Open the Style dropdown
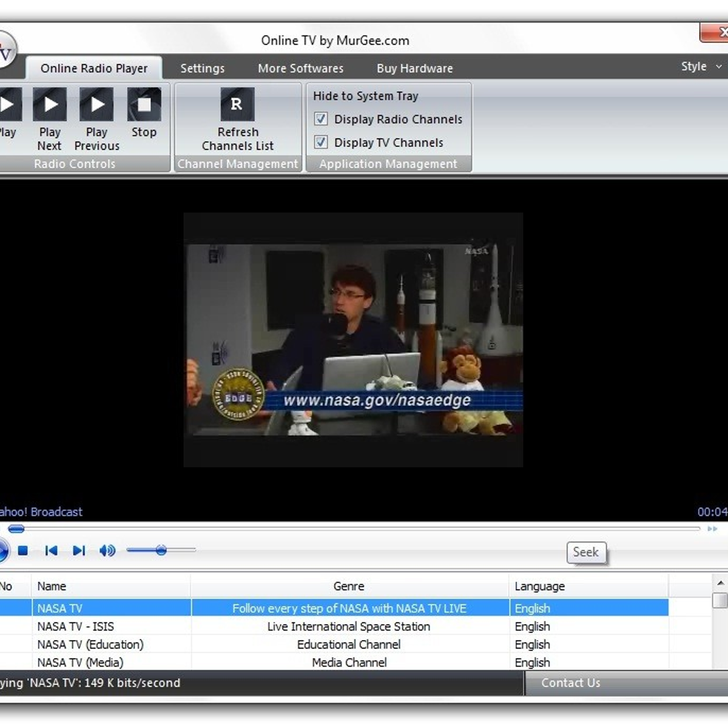728x728 pixels. 701,67
